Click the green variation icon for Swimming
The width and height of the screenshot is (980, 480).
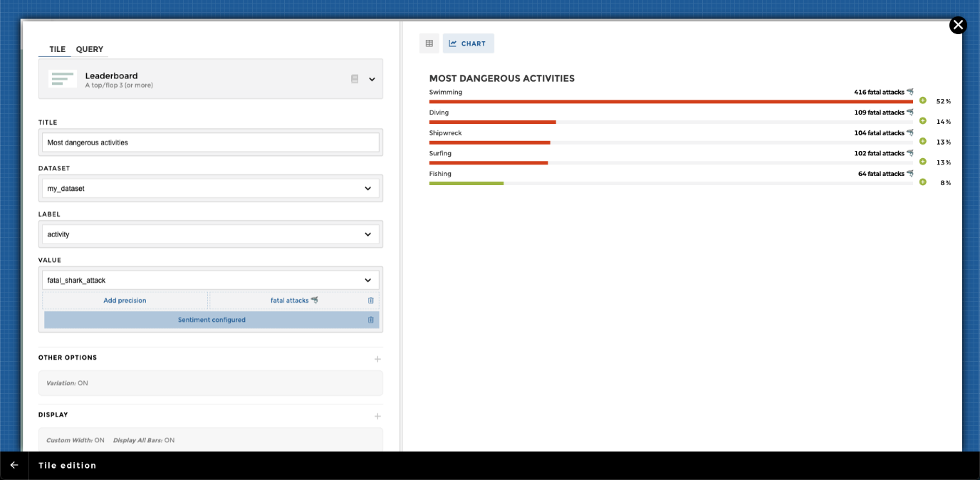point(923,100)
